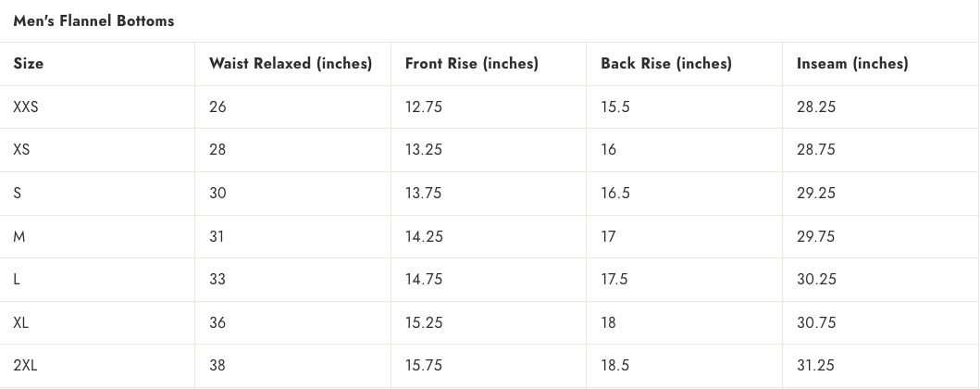Click back rise value 16.5
The height and width of the screenshot is (389, 980).
pos(615,193)
